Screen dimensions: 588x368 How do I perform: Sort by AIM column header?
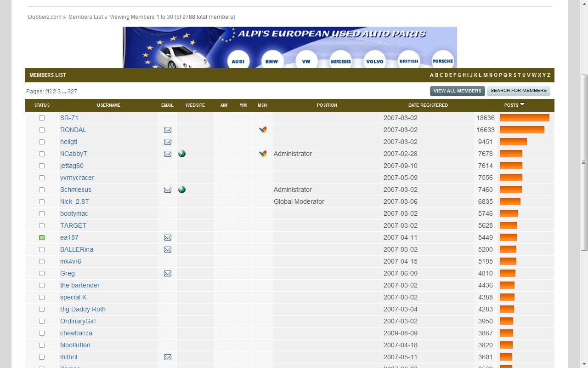[224, 105]
